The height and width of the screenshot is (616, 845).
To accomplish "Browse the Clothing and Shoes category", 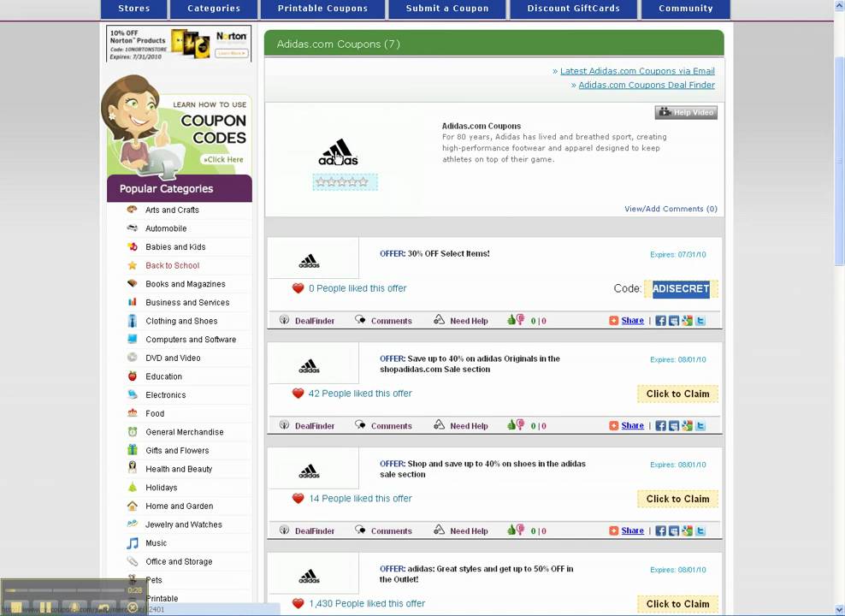I will pos(181,321).
